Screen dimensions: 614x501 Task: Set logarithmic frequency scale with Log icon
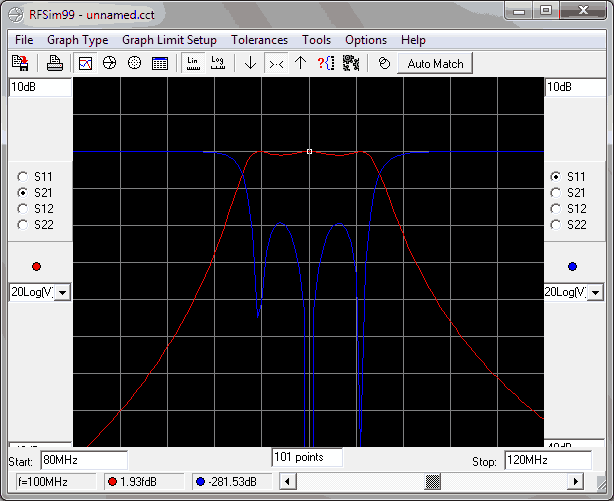[218, 63]
